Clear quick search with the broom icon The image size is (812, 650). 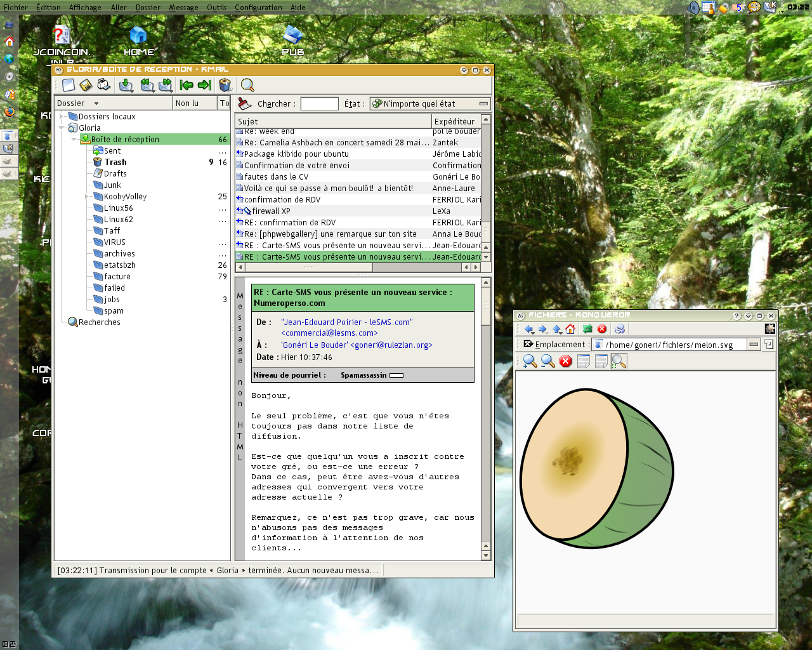pyautogui.click(x=244, y=103)
